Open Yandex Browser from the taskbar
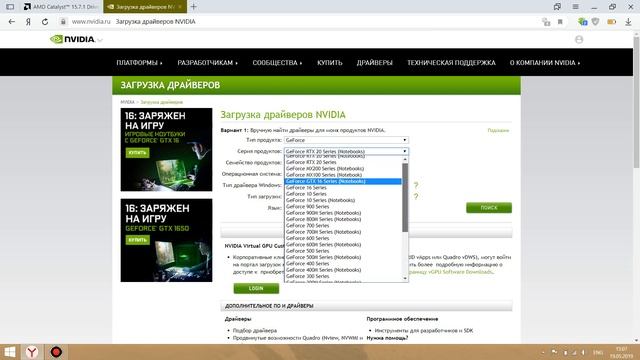Image resolution: width=640 pixels, height=360 pixels. pyautogui.click(x=32, y=352)
